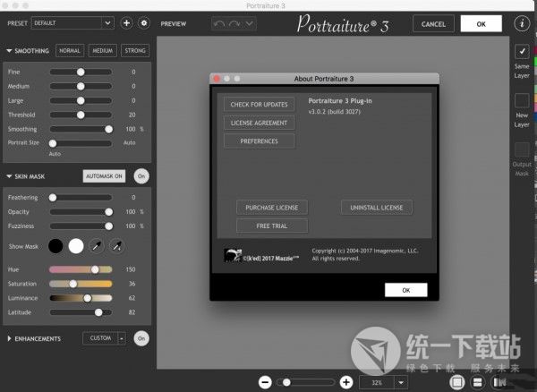537x392 pixels.
Task: Pick the first skin mask eyedropper
Action: point(97,246)
